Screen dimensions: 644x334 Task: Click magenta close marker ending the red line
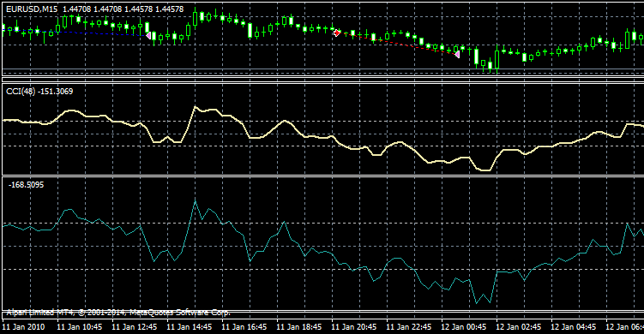pyautogui.click(x=457, y=54)
